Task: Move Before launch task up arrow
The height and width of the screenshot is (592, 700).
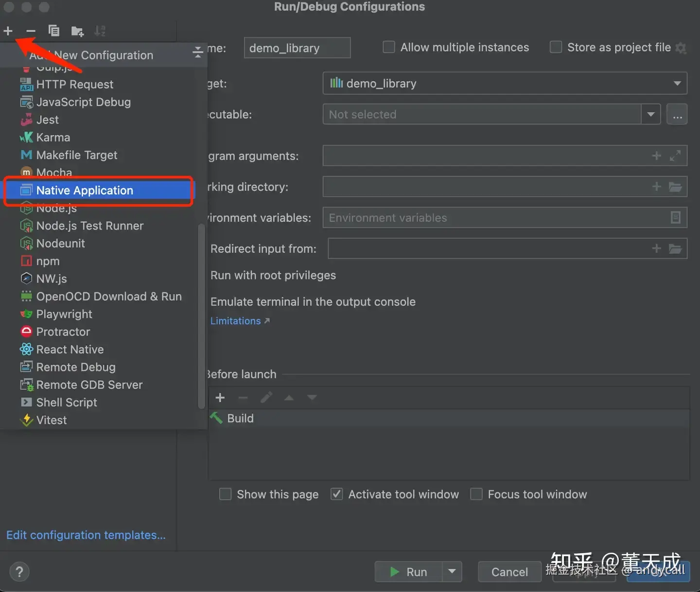Action: pos(289,398)
